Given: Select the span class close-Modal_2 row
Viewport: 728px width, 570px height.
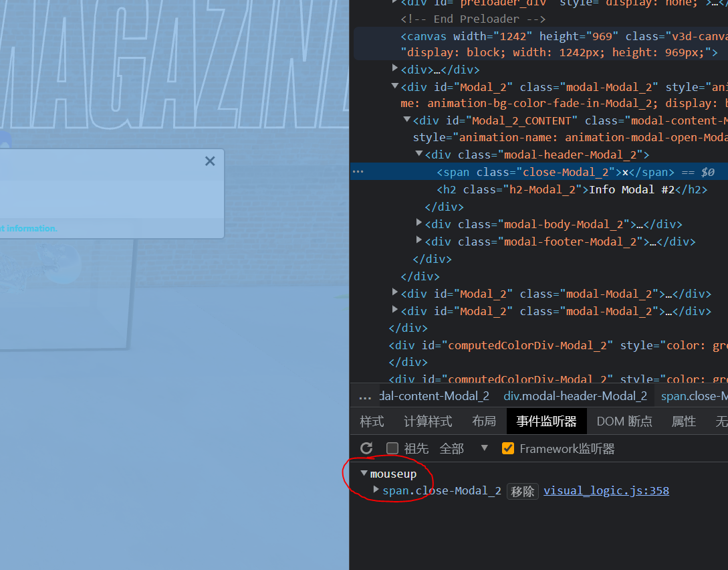Looking at the screenshot, I should 539,172.
